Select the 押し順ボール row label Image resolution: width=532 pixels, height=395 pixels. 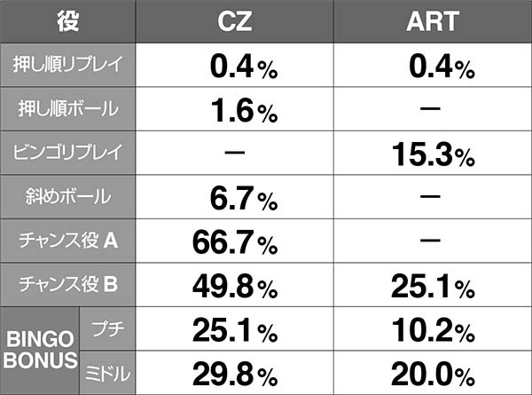click(68, 108)
